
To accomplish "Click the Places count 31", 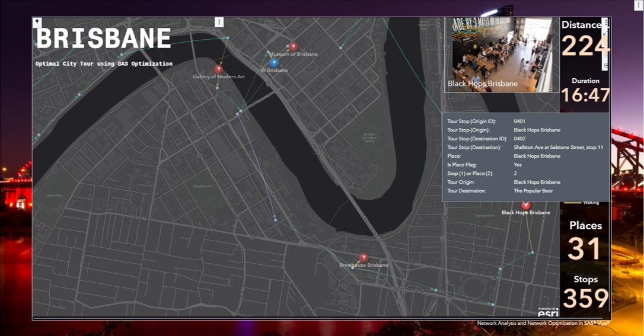I will pos(584,249).
